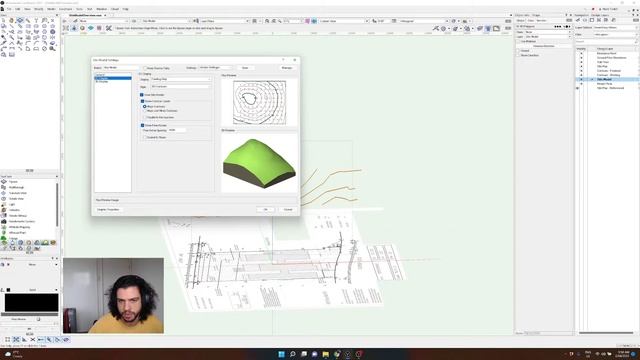
Task: Toggle visibility of Contours - Proposed layer
Action: click(x=581, y=71)
